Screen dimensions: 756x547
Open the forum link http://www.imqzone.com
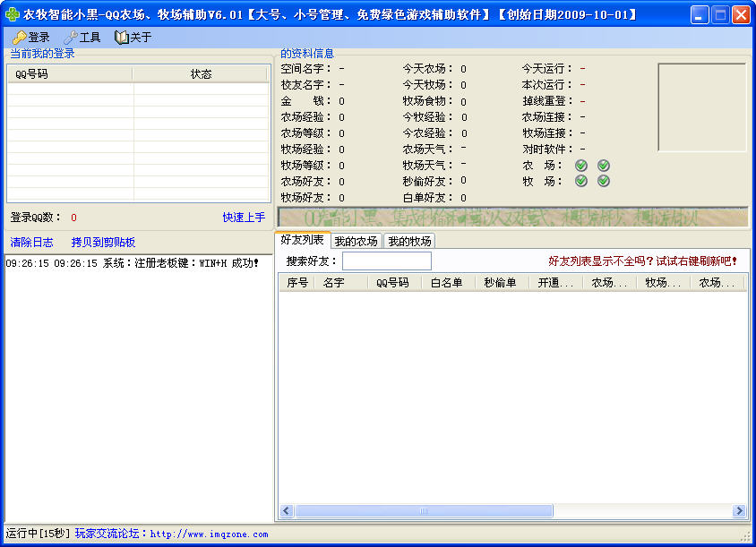click(x=209, y=534)
